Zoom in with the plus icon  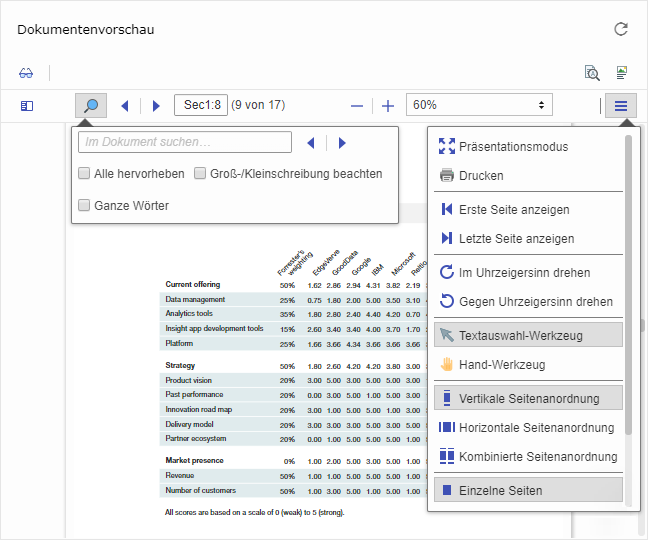388,105
